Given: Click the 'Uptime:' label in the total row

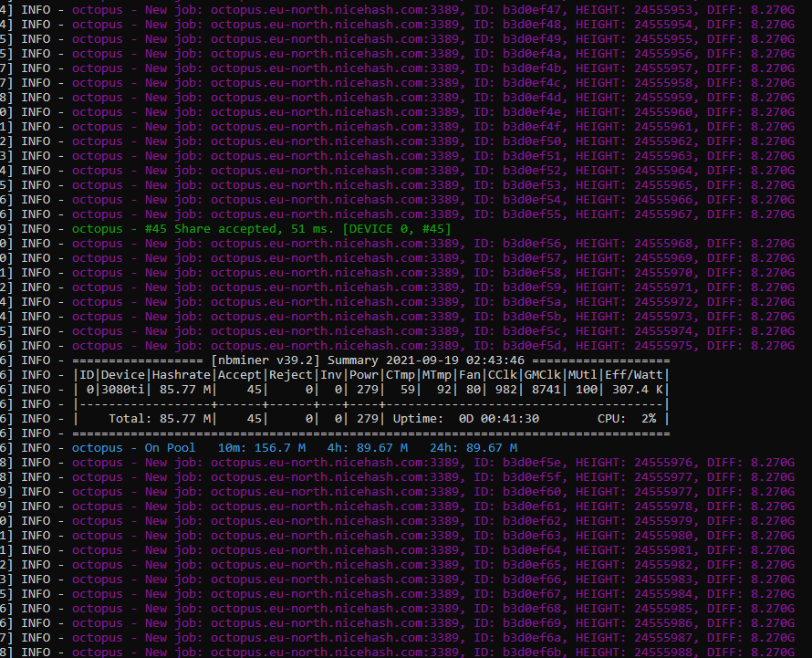Looking at the screenshot, I should coord(419,419).
